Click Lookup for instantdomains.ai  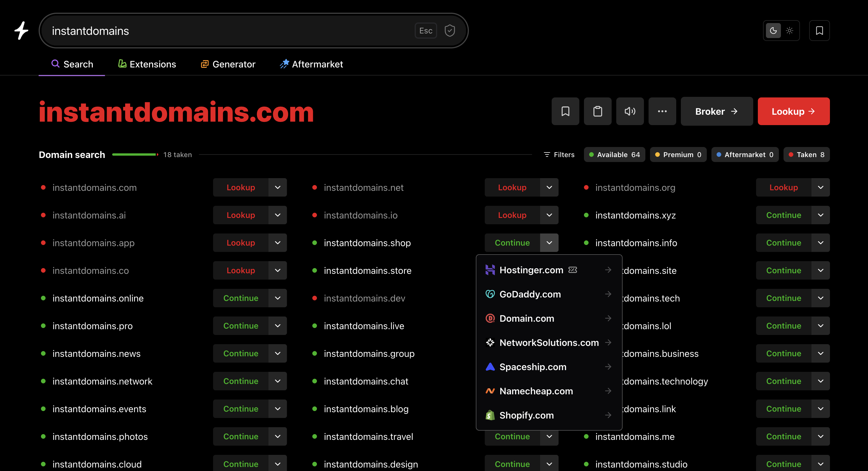tap(241, 215)
